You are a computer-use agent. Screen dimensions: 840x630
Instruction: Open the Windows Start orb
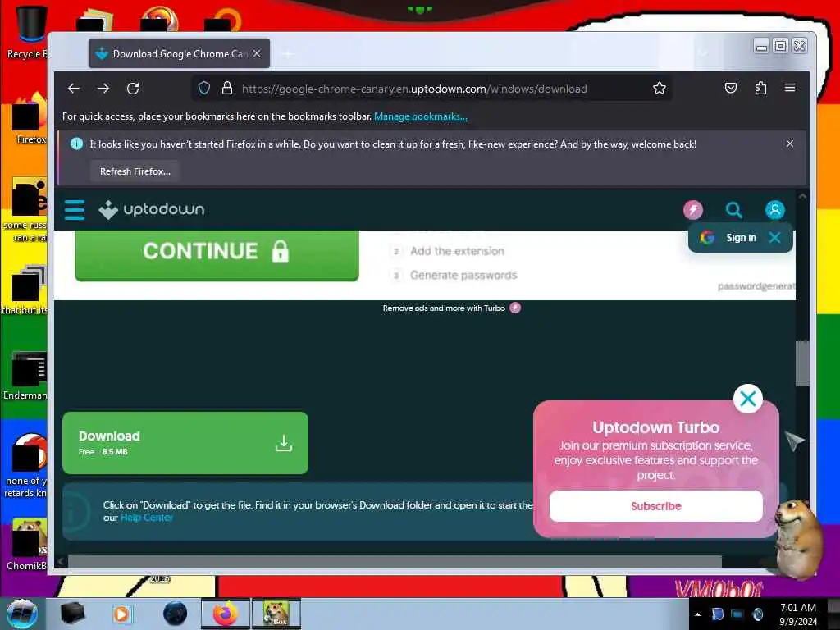coord(22,614)
